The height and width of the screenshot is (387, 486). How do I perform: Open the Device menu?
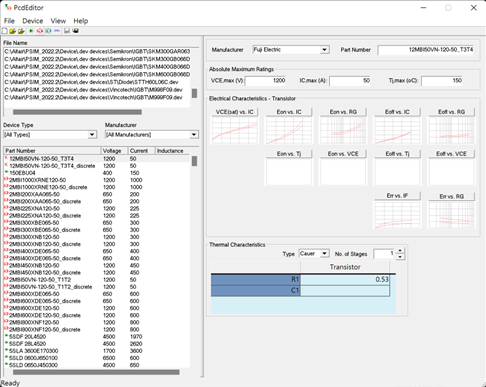pyautogui.click(x=33, y=21)
